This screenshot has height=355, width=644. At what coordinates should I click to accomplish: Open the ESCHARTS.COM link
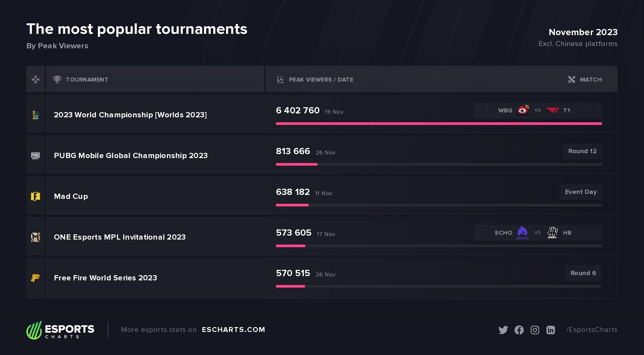233,329
